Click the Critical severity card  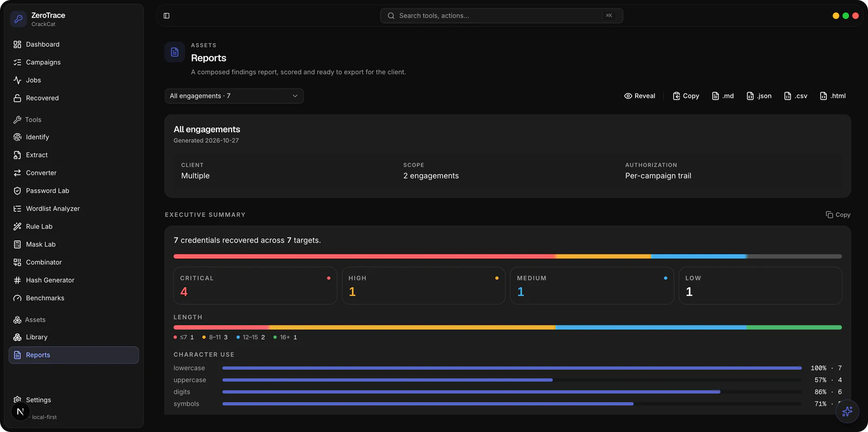point(255,286)
